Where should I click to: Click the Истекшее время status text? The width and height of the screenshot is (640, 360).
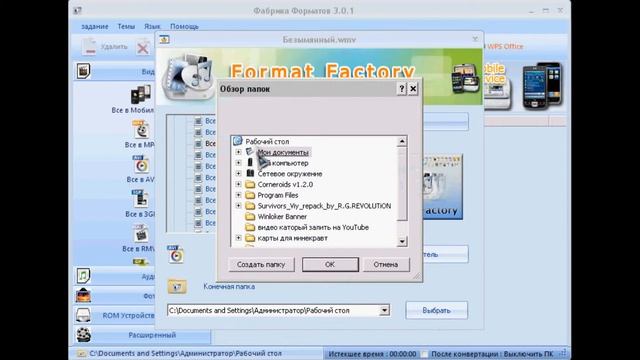coord(372,354)
